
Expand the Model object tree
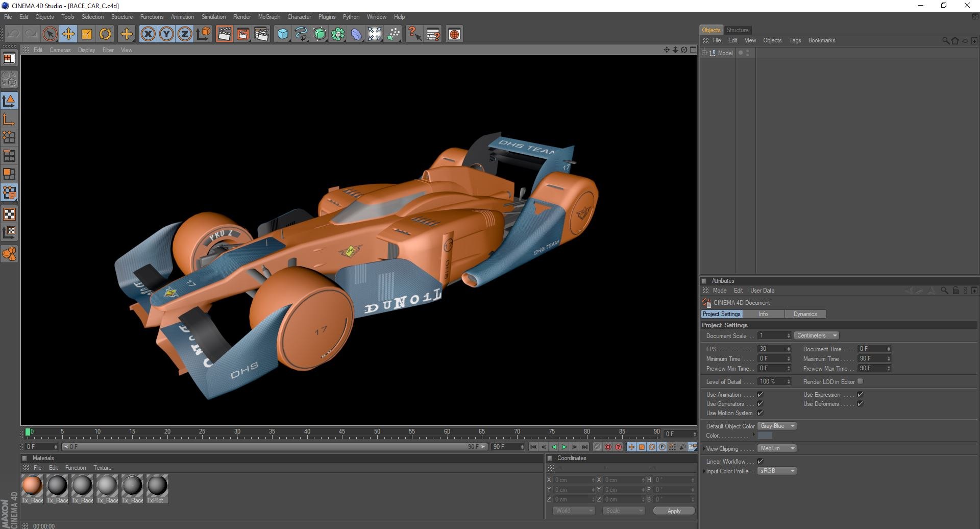(x=704, y=53)
